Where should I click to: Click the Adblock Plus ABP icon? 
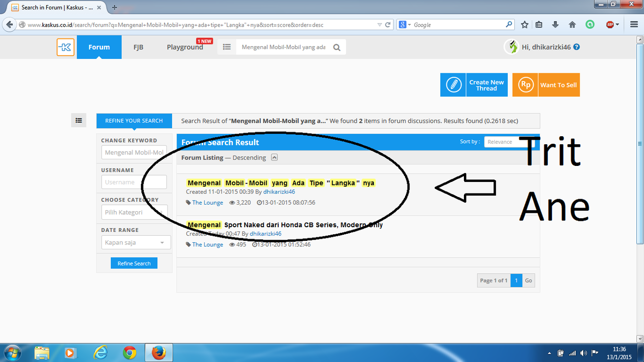(610, 25)
